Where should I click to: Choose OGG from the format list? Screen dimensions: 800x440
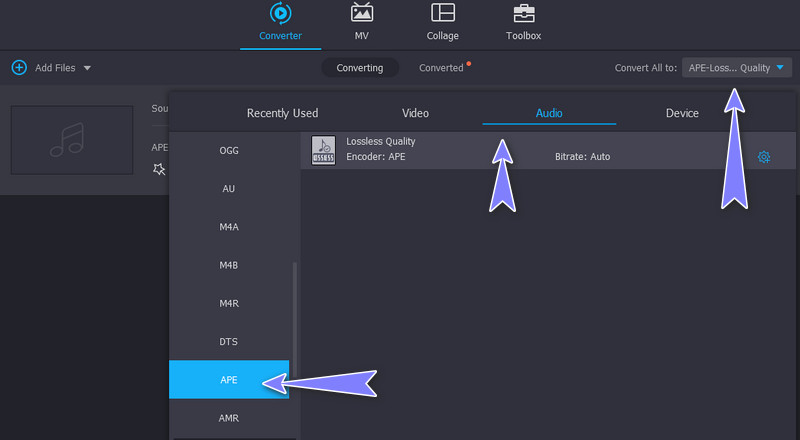(229, 151)
